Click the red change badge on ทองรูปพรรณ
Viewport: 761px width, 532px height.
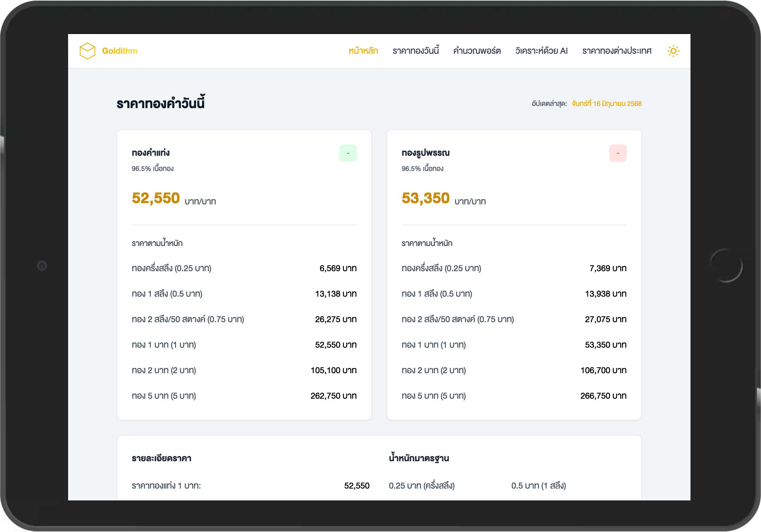pos(618,153)
